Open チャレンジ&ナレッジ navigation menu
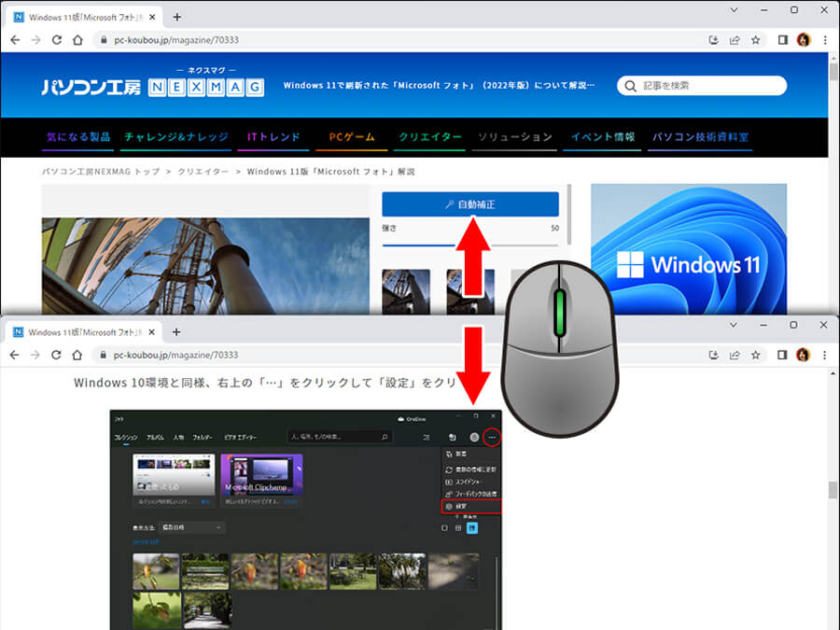The width and height of the screenshot is (840, 630). click(x=176, y=137)
